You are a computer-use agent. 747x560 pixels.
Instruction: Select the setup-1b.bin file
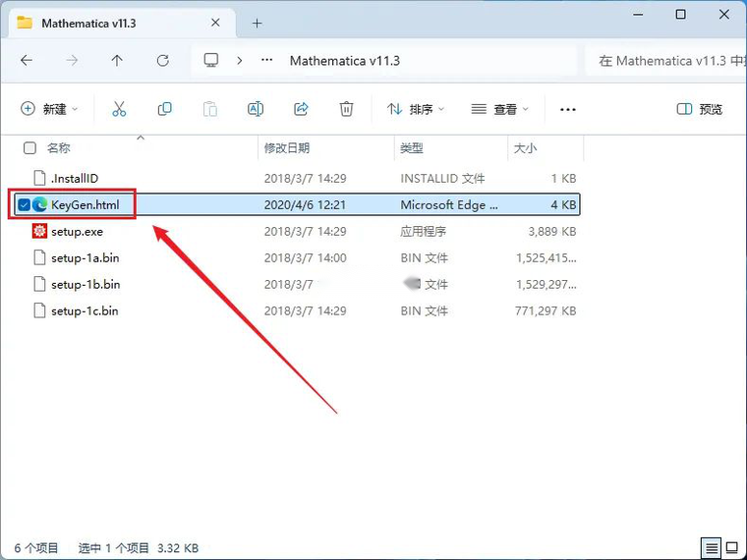coord(86,284)
